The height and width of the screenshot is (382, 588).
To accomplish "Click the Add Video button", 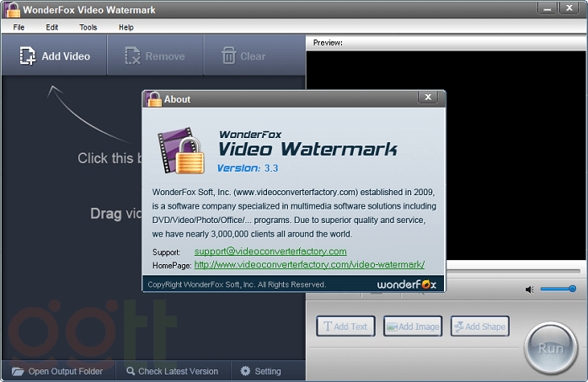I will point(55,56).
